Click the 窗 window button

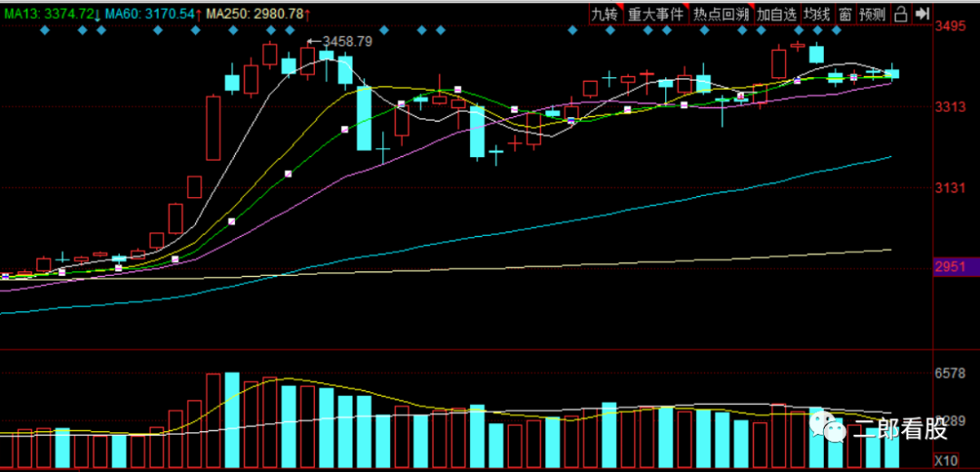coord(845,14)
